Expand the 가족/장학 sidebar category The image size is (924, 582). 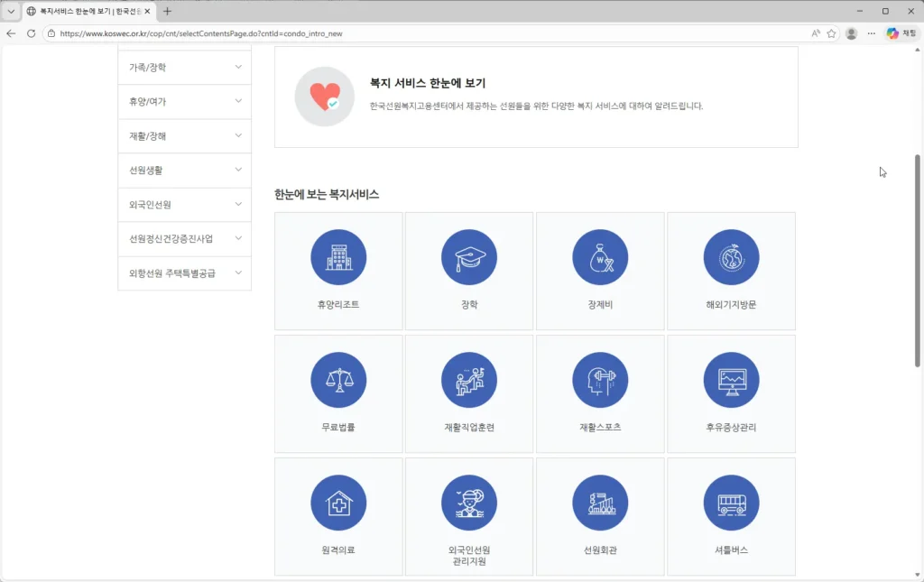(x=184, y=67)
